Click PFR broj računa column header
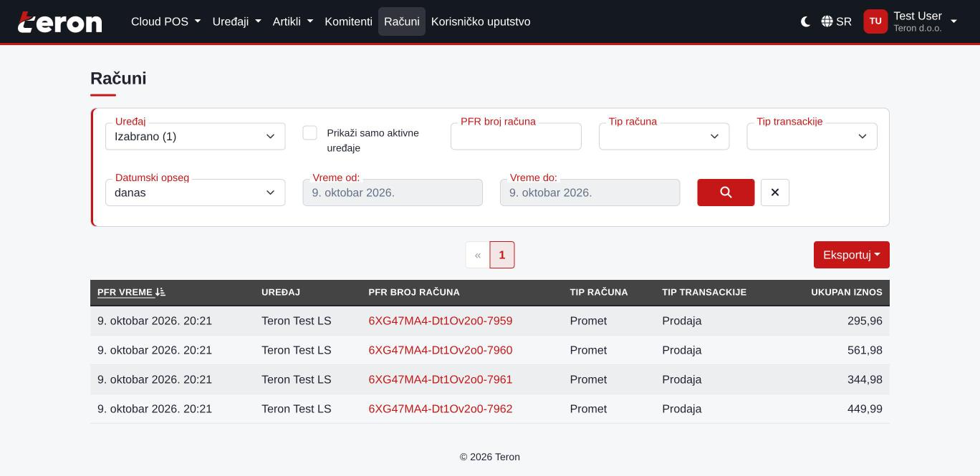The image size is (980, 476). pyautogui.click(x=414, y=292)
